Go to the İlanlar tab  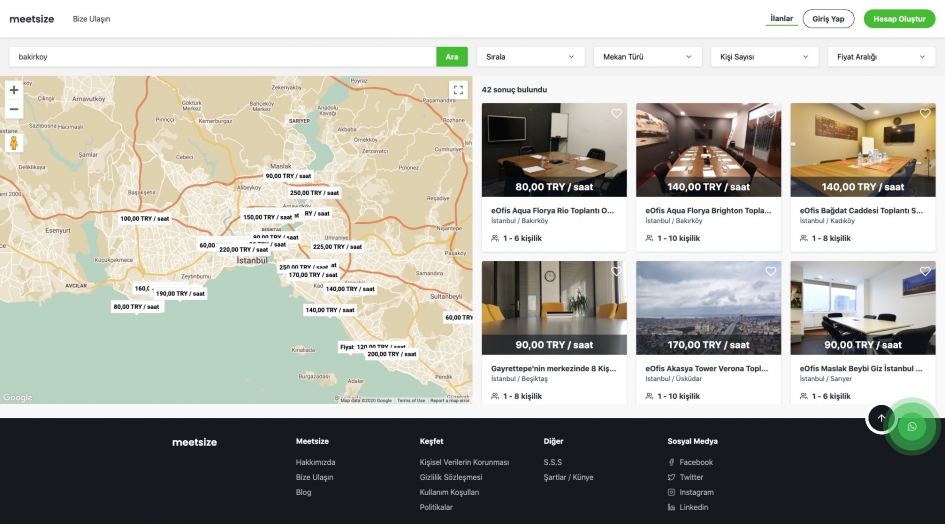pyautogui.click(x=781, y=19)
